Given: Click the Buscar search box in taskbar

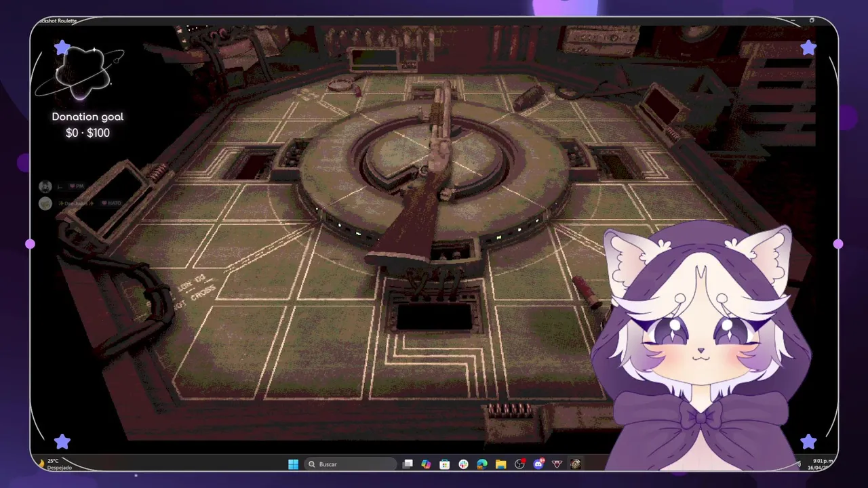Looking at the screenshot, I should tap(351, 464).
